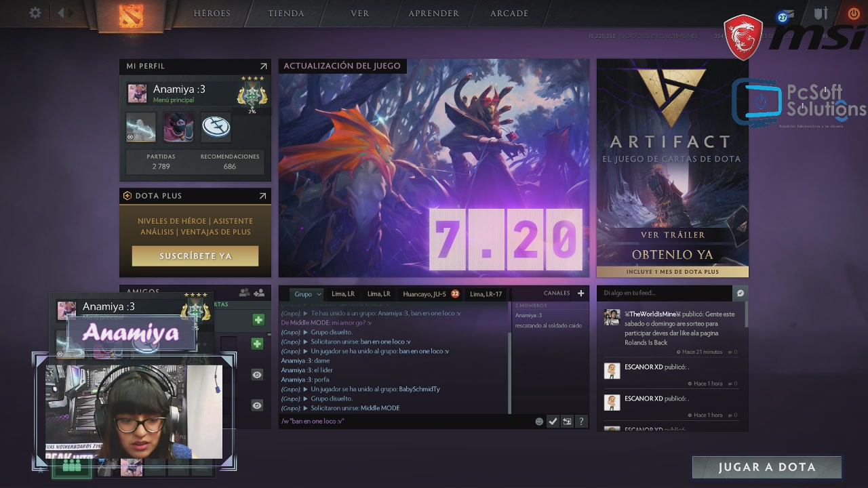Toggle the upper eye spectate icon
868x488 pixels.
pyautogui.click(x=257, y=374)
